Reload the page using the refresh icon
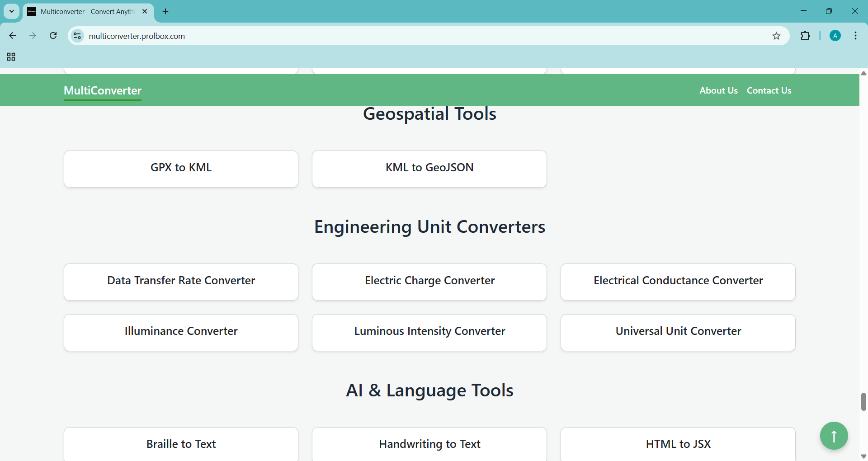The height and width of the screenshot is (461, 868). point(53,36)
